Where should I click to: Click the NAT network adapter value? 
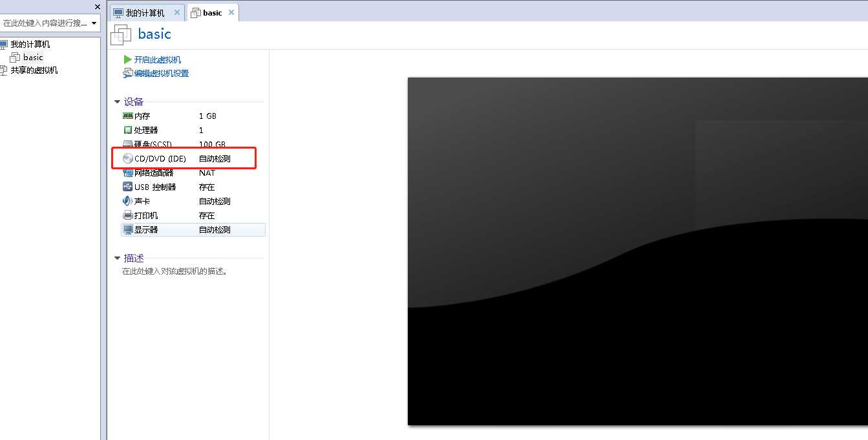tap(207, 173)
